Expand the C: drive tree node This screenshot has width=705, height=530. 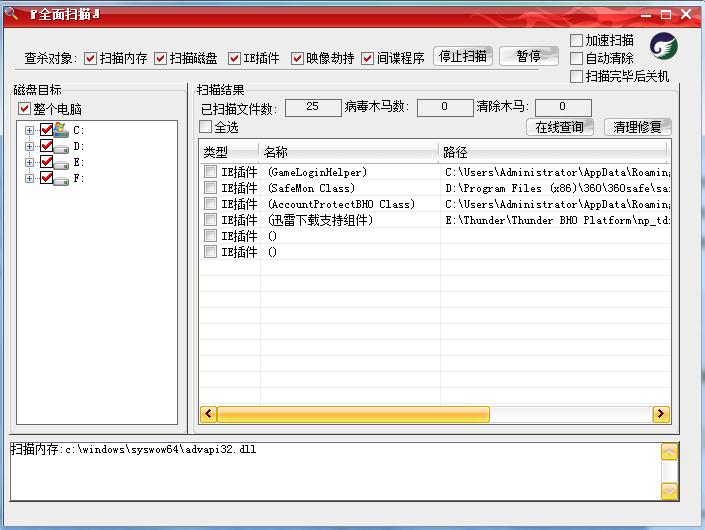pos(29,130)
